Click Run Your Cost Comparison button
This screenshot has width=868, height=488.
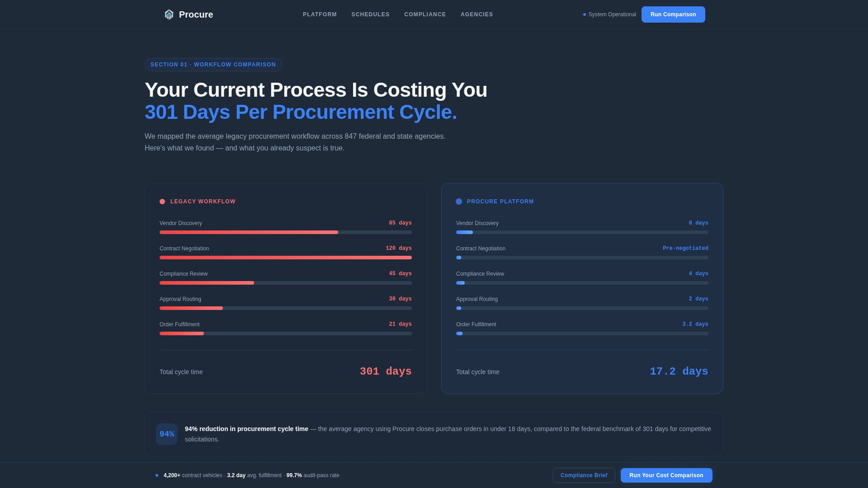pyautogui.click(x=666, y=475)
